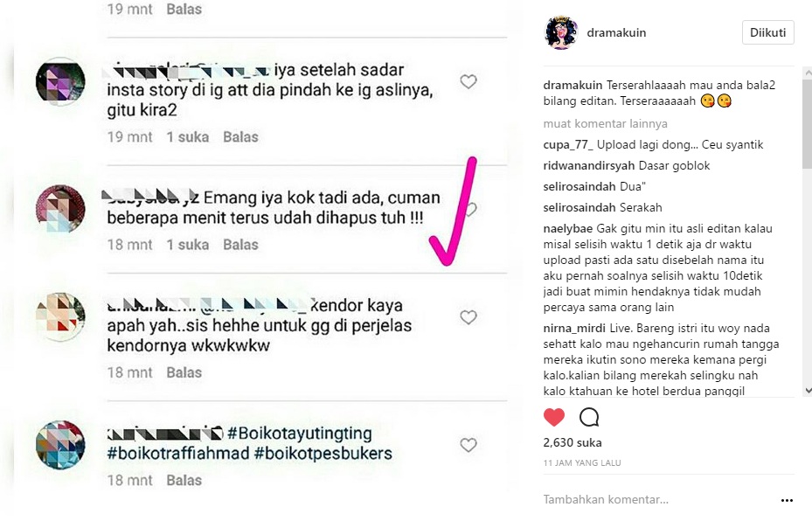Open nirna_mirdi commenter profile
The height and width of the screenshot is (521, 812).
point(574,329)
